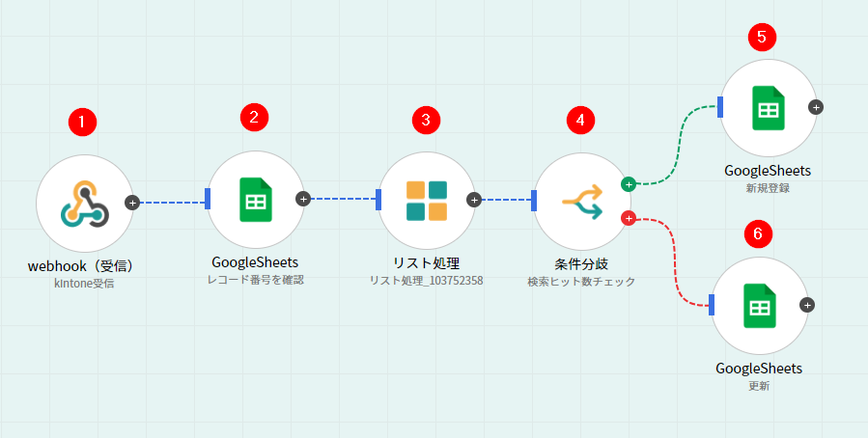Click the plus connector on the webhook node

[131, 203]
